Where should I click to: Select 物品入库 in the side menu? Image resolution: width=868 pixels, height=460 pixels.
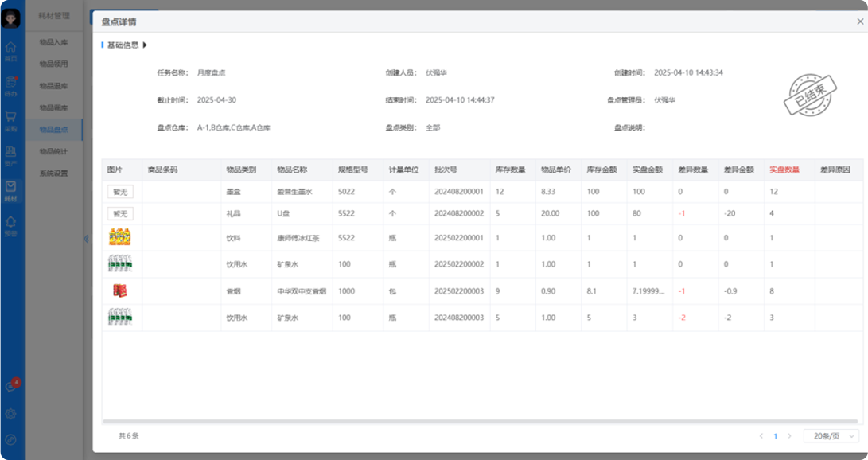[x=54, y=42]
